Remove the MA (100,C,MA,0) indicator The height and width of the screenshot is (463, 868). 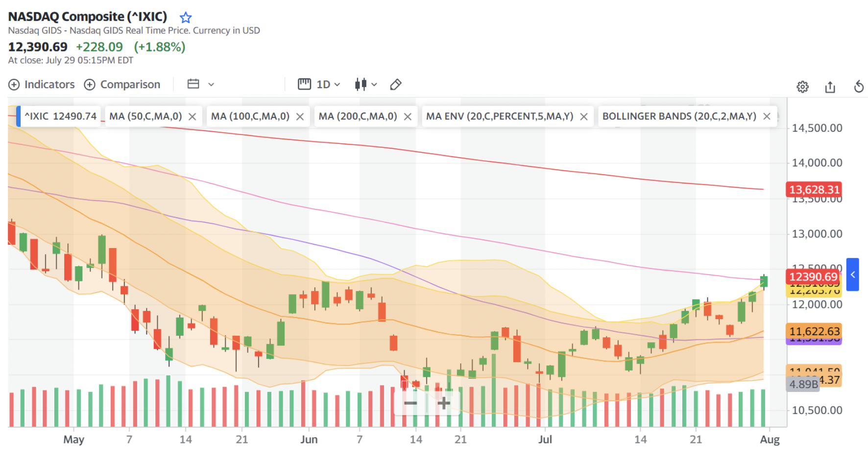pyautogui.click(x=300, y=116)
